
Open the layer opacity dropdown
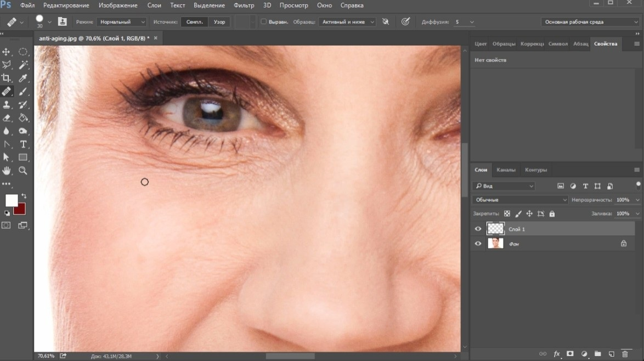[637, 200]
